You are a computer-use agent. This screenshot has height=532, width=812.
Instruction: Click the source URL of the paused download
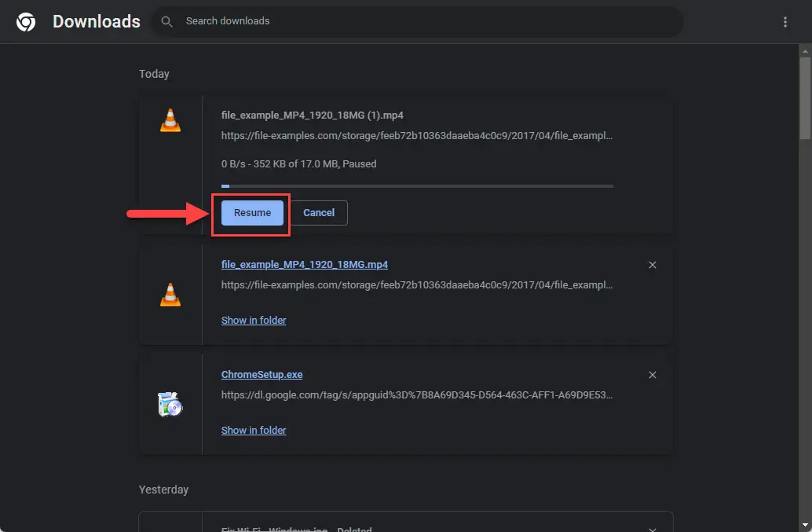point(416,136)
